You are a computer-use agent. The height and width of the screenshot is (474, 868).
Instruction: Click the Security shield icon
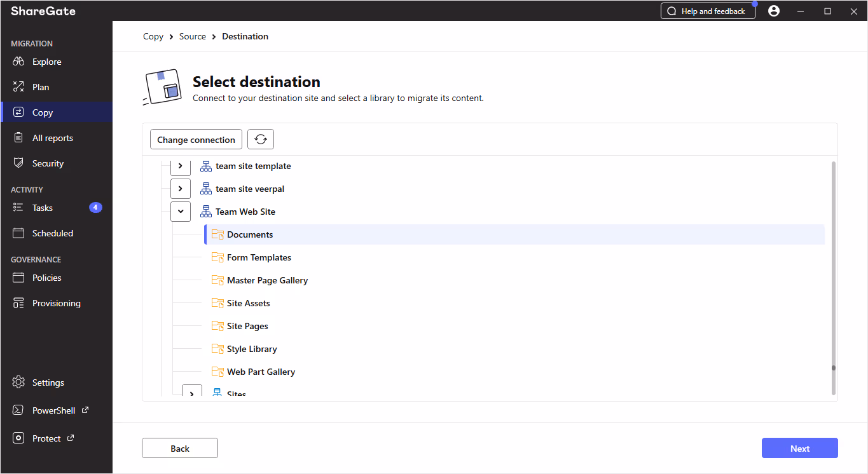point(18,163)
